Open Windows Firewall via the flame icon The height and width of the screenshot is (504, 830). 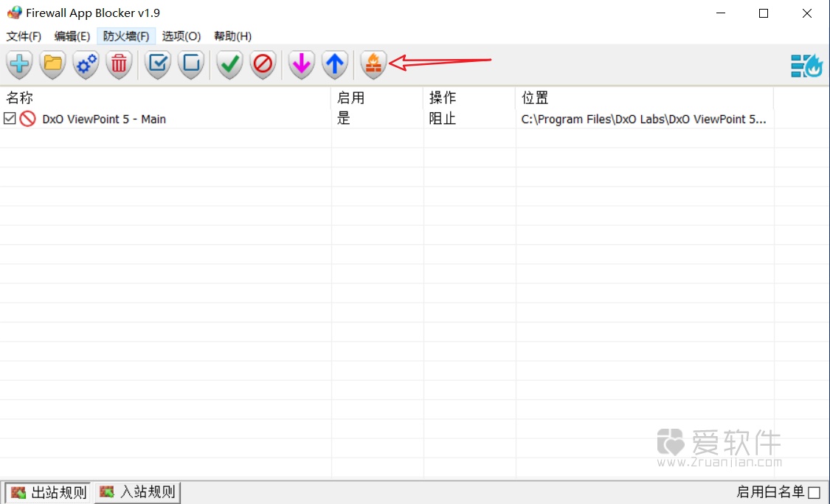(373, 65)
